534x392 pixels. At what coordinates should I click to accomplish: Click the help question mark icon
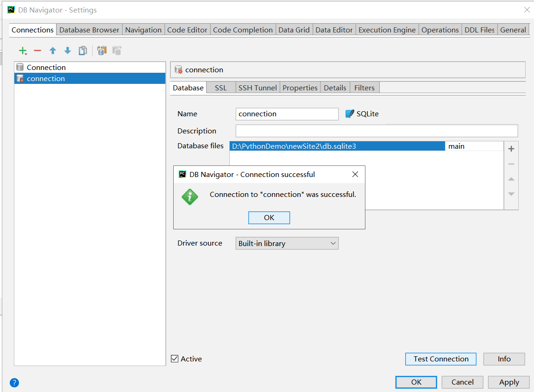click(x=14, y=383)
